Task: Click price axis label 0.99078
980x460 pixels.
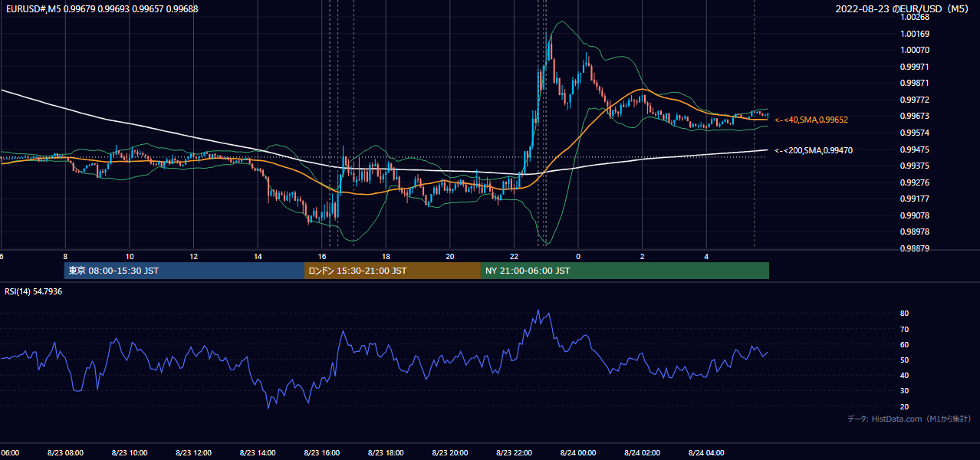Action: coord(916,215)
